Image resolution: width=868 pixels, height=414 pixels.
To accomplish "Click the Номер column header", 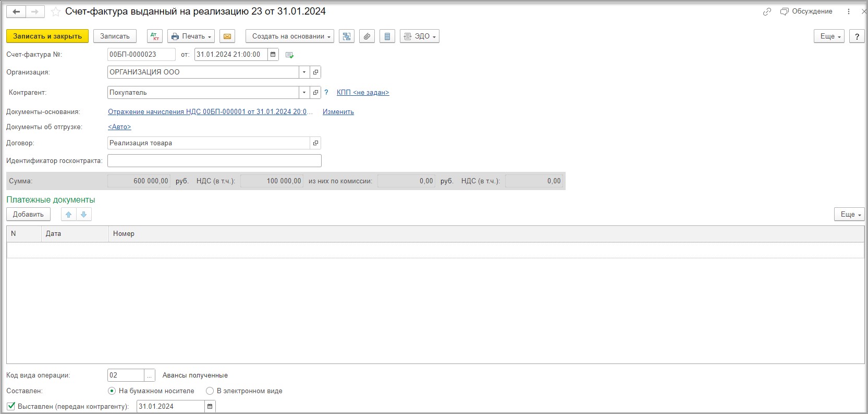I will coord(486,234).
